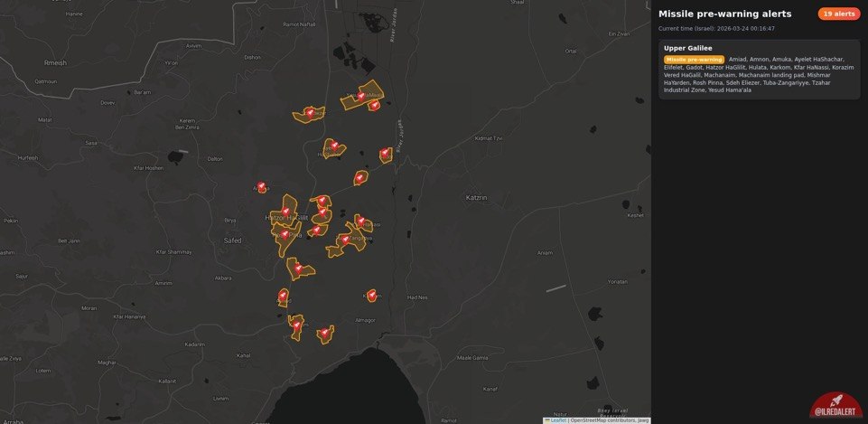The width and height of the screenshot is (868, 424).
Task: Click the Katzrin town label on map
Action: (x=476, y=196)
